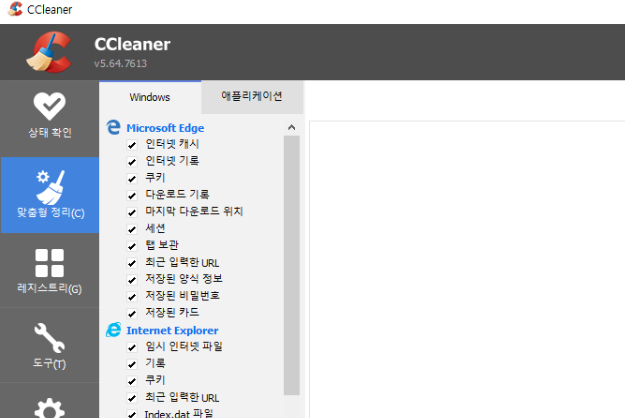Toggle 최근 입력한 URL under Internet Explorer
This screenshot has width=625, height=418.
[x=132, y=398]
